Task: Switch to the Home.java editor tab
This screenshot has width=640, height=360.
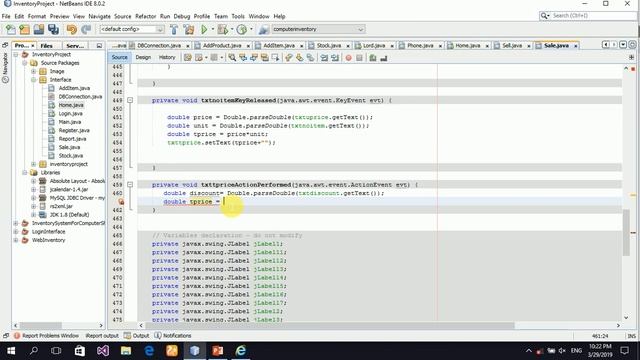Action: pyautogui.click(x=467, y=46)
